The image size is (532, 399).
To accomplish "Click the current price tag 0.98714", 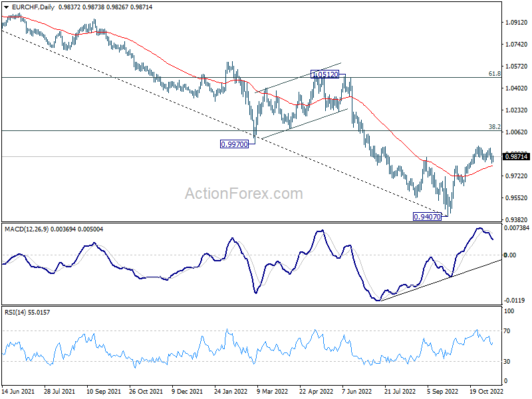I will (517, 157).
